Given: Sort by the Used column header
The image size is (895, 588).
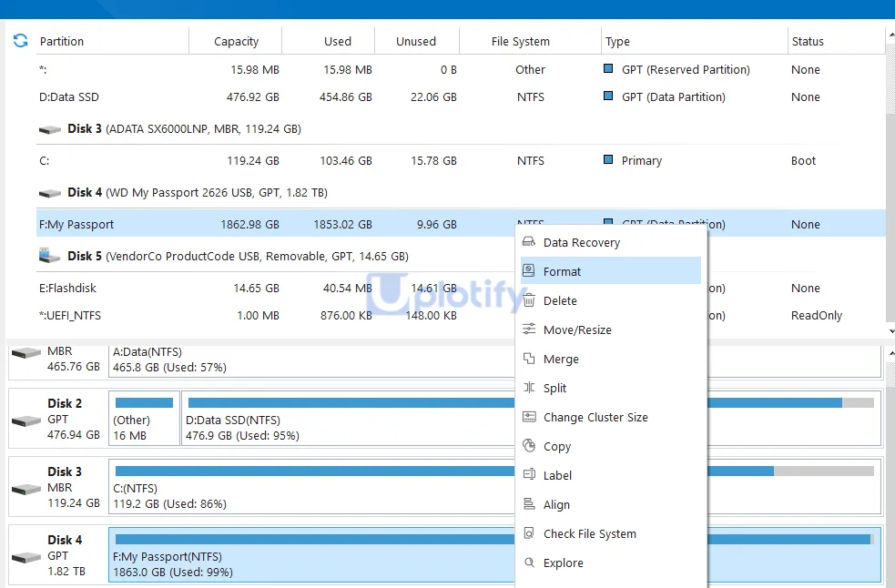Looking at the screenshot, I should (329, 41).
